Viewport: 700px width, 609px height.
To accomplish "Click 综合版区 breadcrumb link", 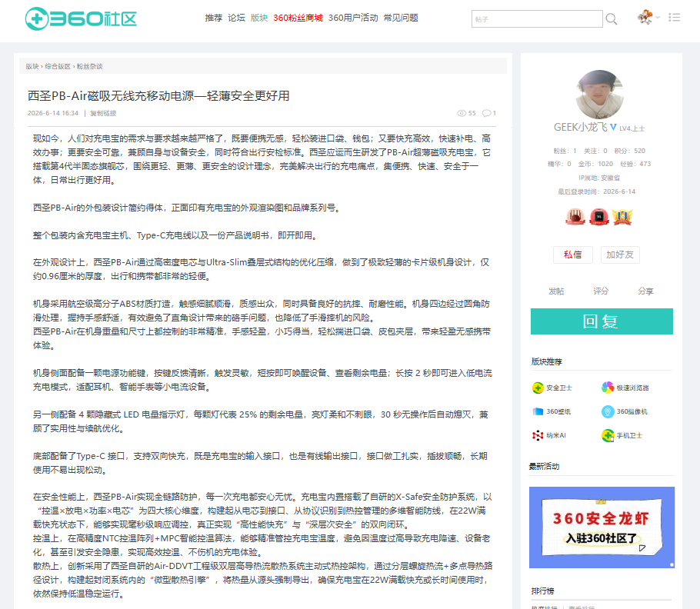I will click(58, 66).
